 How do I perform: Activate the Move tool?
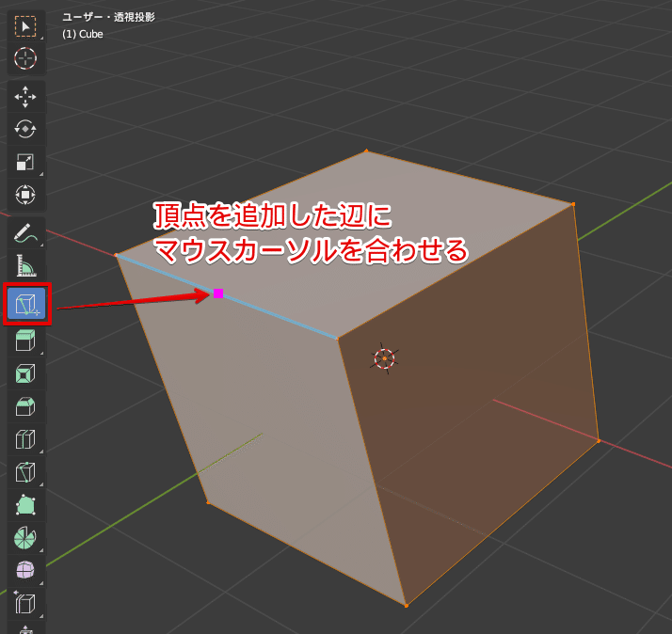(25, 96)
